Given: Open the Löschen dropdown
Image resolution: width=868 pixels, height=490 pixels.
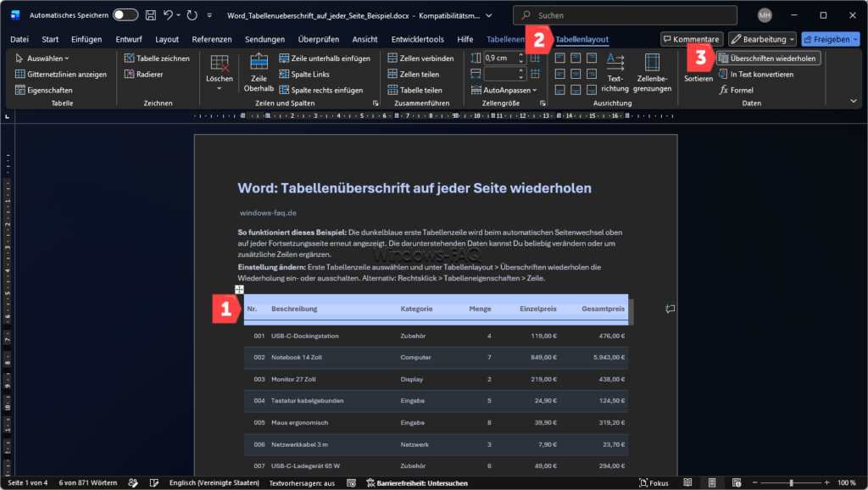Looking at the screenshot, I should tap(220, 74).
